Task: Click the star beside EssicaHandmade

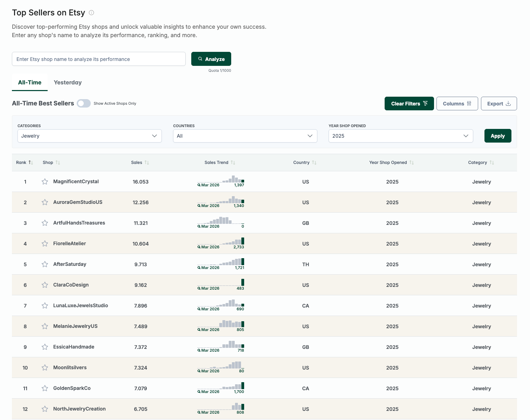Action: pos(45,347)
